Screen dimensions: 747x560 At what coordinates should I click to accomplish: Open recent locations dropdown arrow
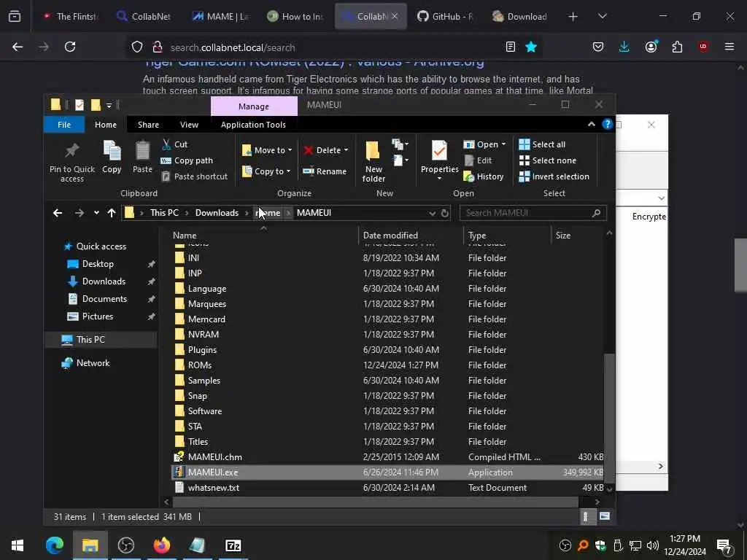(x=96, y=213)
